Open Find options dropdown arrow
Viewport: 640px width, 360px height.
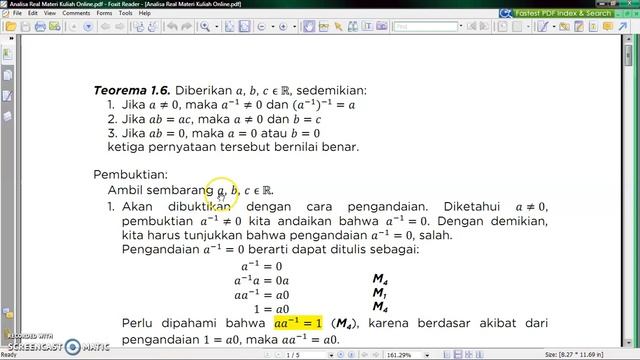(461, 27)
